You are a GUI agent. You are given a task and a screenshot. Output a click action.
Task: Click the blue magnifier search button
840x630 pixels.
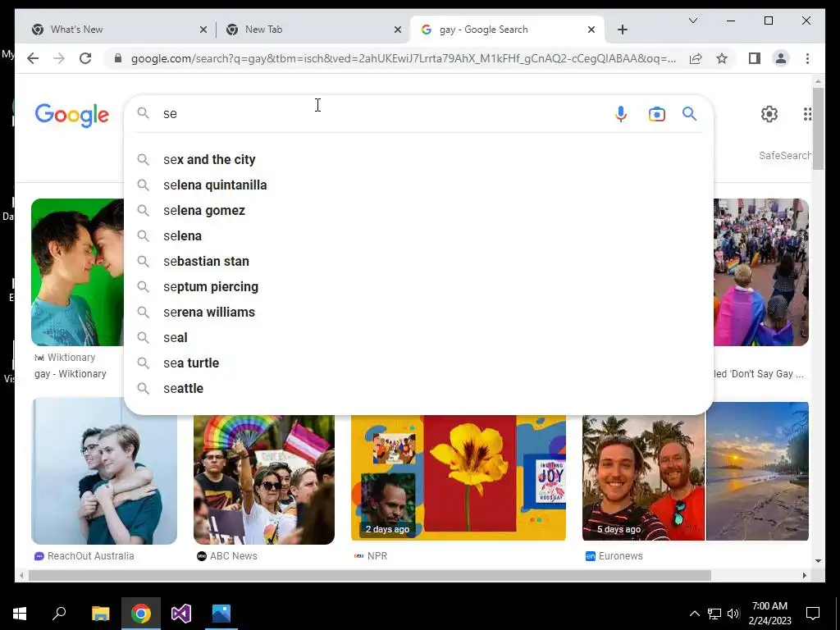click(x=689, y=113)
